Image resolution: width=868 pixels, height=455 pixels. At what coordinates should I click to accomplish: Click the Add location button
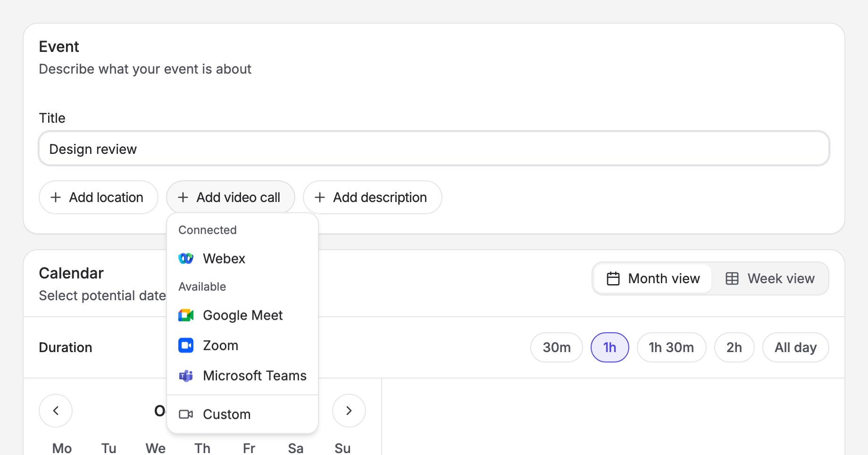[99, 197]
